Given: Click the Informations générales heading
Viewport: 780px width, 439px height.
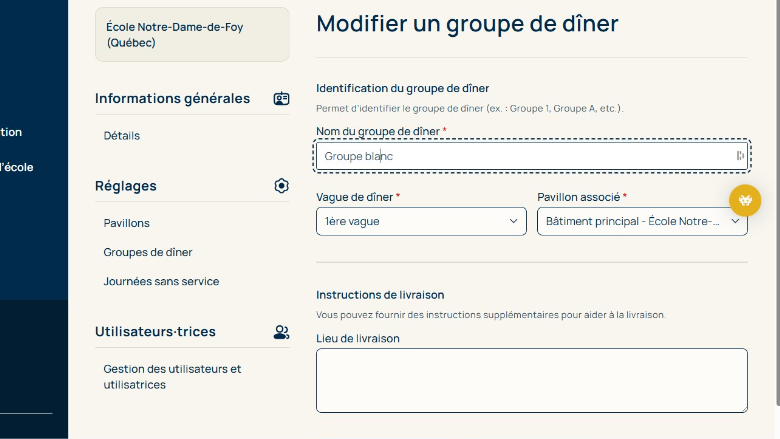Looking at the screenshot, I should click(x=172, y=98).
